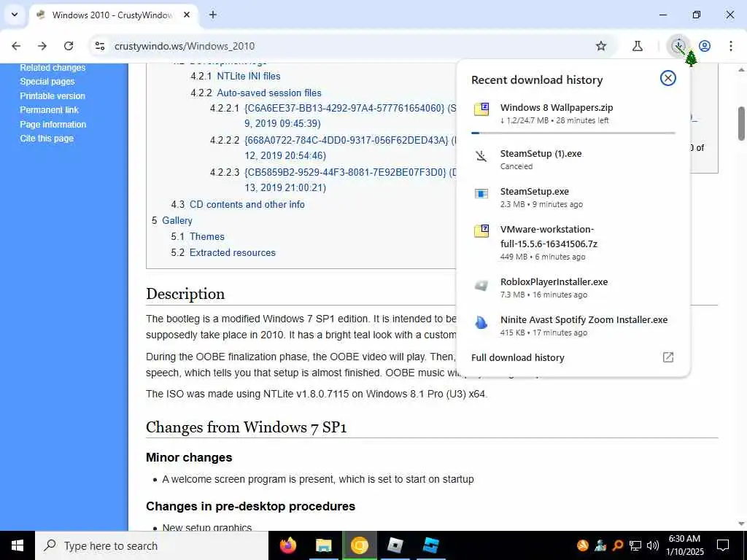
Task: Open Related changes sidebar link
Action: click(x=53, y=68)
